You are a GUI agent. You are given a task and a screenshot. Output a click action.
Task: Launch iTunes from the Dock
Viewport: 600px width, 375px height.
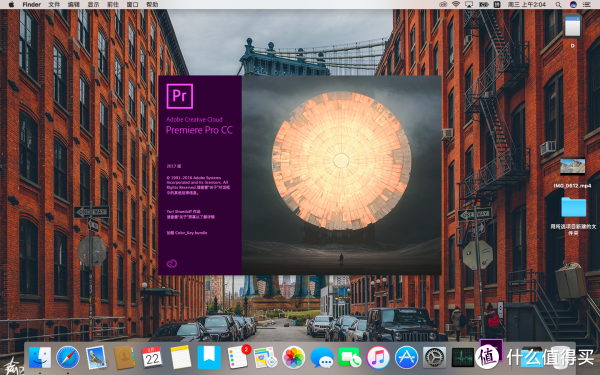click(378, 358)
